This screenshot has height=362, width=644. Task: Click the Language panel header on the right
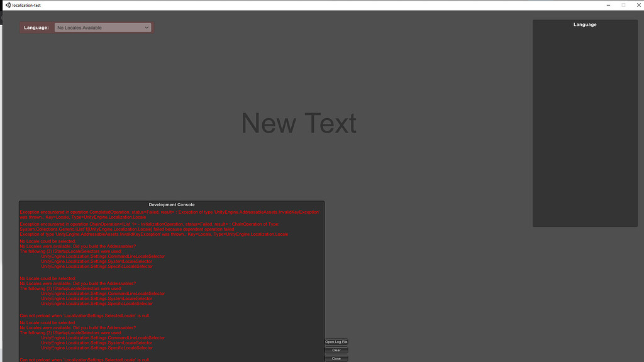coord(584,24)
